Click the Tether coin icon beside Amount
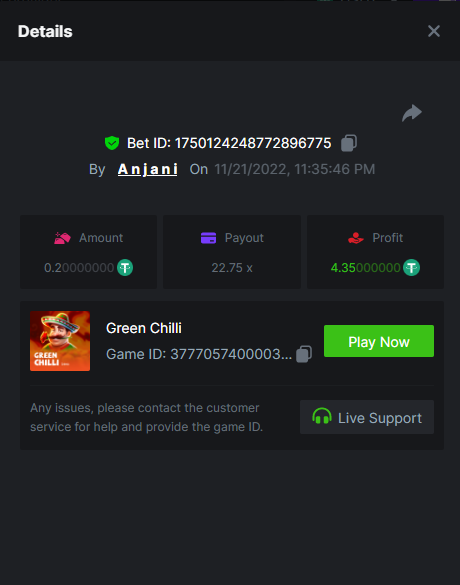The width and height of the screenshot is (460, 585). (125, 268)
